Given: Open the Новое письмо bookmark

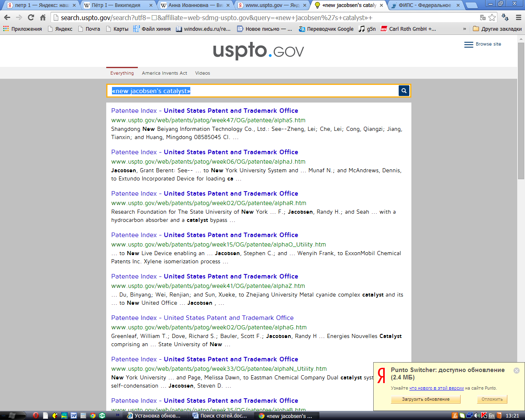Looking at the screenshot, I should pyautogui.click(x=265, y=29).
